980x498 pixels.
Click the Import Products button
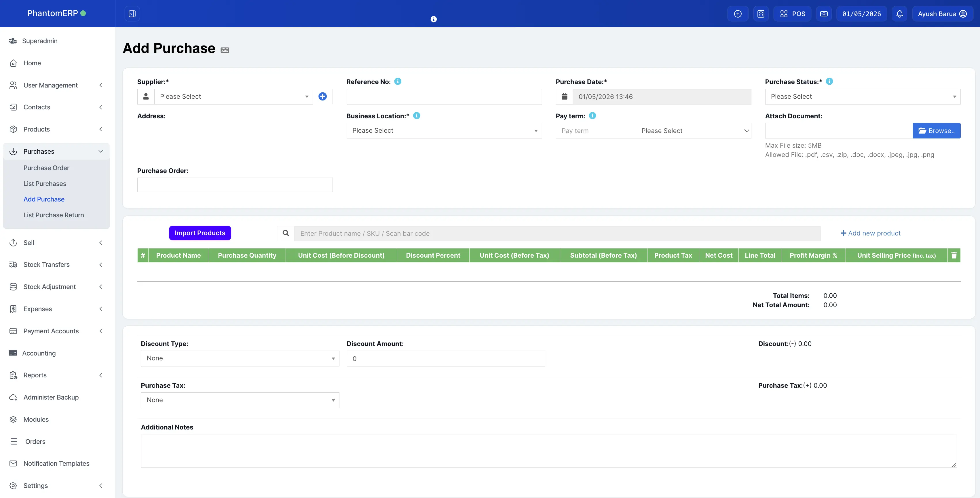tap(200, 233)
